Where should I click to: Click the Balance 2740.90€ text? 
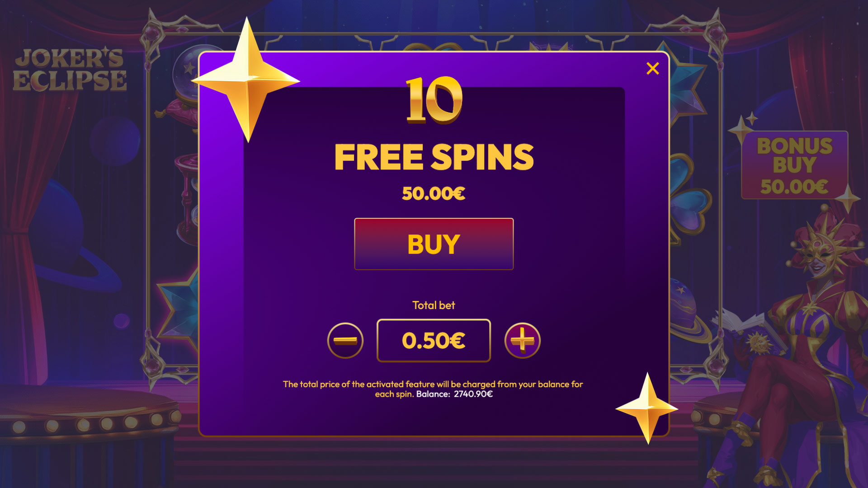[x=454, y=394]
